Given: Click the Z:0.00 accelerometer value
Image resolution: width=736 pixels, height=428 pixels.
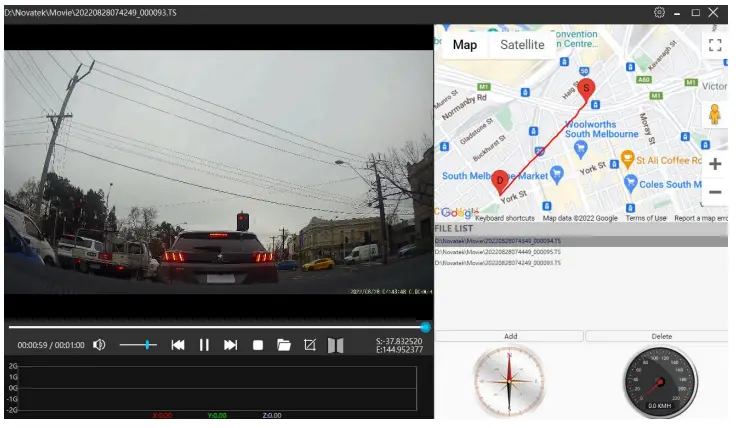Looking at the screenshot, I should 272,415.
